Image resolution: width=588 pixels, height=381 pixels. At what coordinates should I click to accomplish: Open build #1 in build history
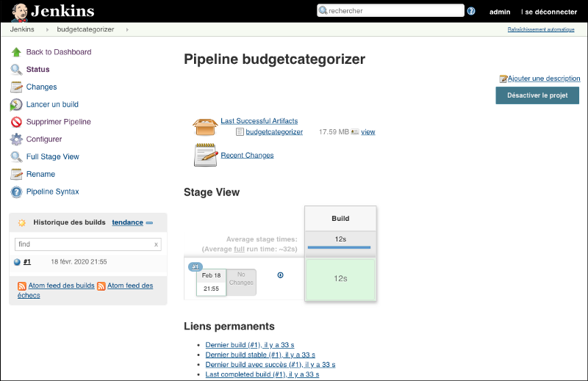point(27,262)
